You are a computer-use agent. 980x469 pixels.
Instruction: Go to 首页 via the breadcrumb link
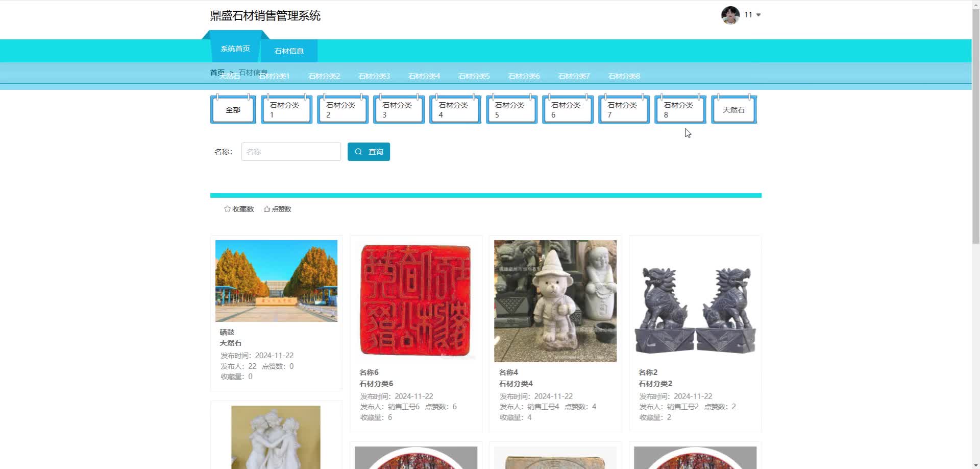(217, 73)
